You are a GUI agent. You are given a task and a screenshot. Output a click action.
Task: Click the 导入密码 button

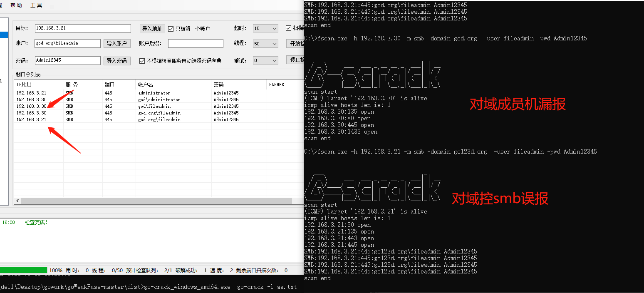pos(117,61)
